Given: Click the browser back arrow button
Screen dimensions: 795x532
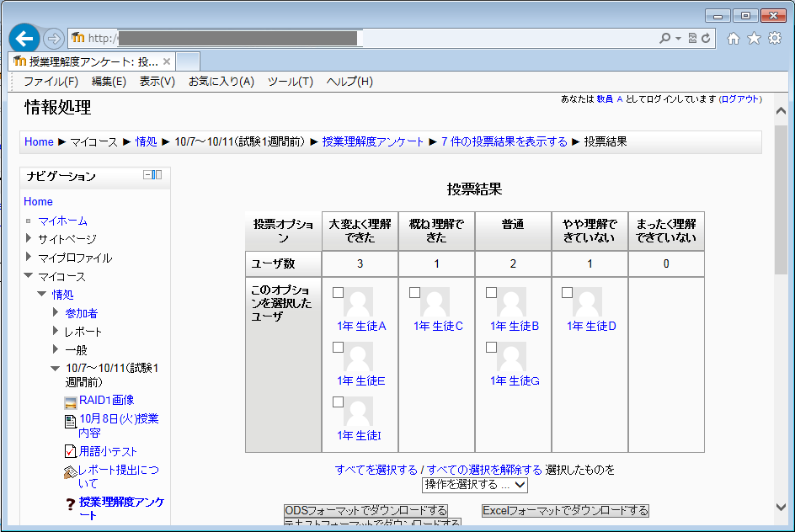Looking at the screenshot, I should pyautogui.click(x=24, y=38).
